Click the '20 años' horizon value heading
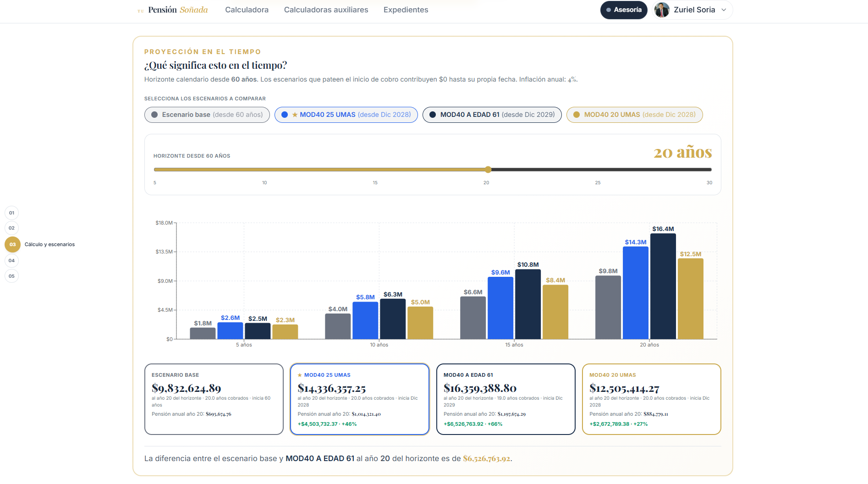 pyautogui.click(x=682, y=152)
